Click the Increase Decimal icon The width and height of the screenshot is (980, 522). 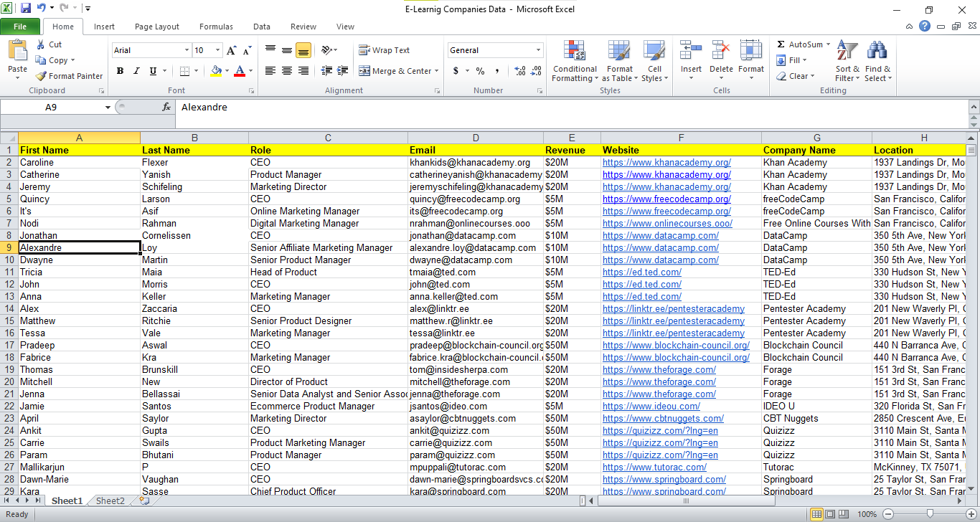(x=520, y=71)
